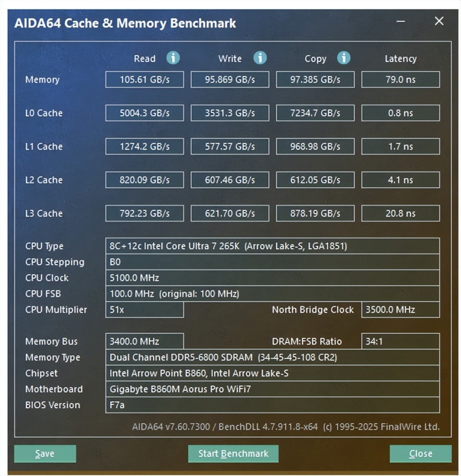The height and width of the screenshot is (476, 461).
Task: Select L2 Cache latency 4.1 ns
Action: click(x=400, y=180)
